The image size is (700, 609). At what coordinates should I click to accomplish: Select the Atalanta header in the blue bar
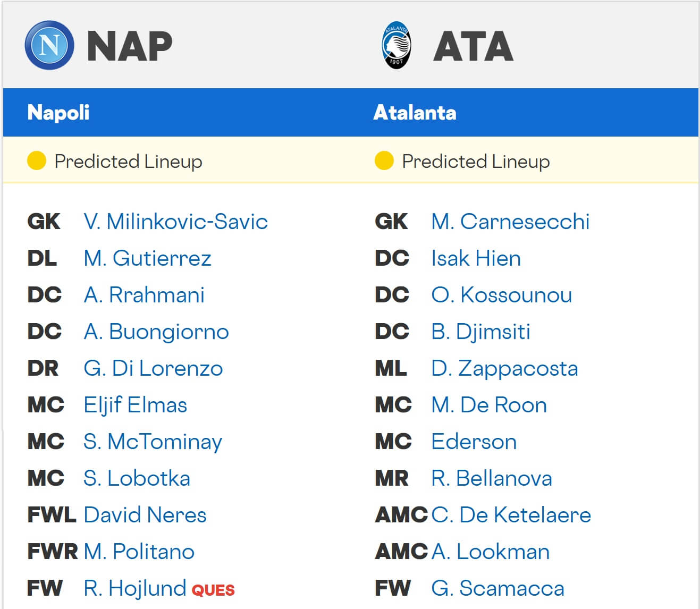(415, 113)
